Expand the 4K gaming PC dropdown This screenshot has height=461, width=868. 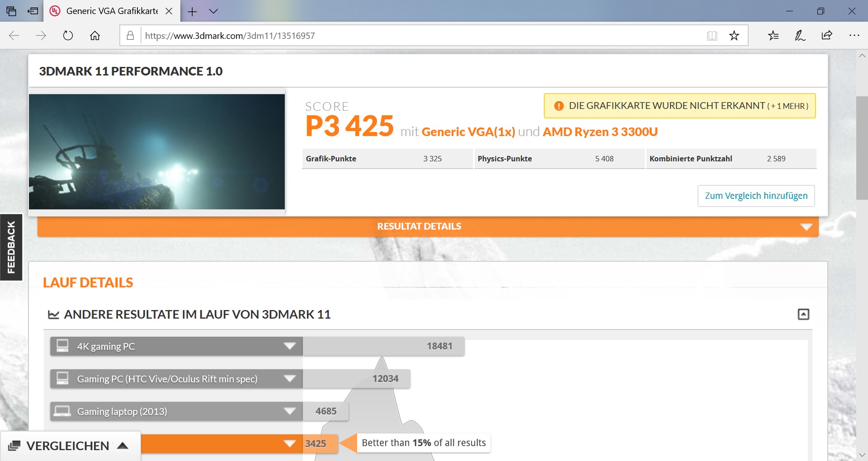click(x=289, y=346)
